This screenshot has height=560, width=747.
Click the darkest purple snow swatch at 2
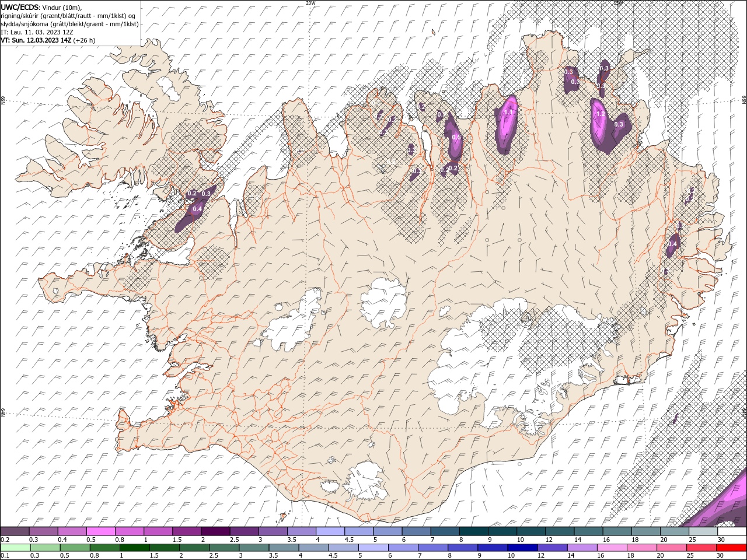tap(215, 531)
